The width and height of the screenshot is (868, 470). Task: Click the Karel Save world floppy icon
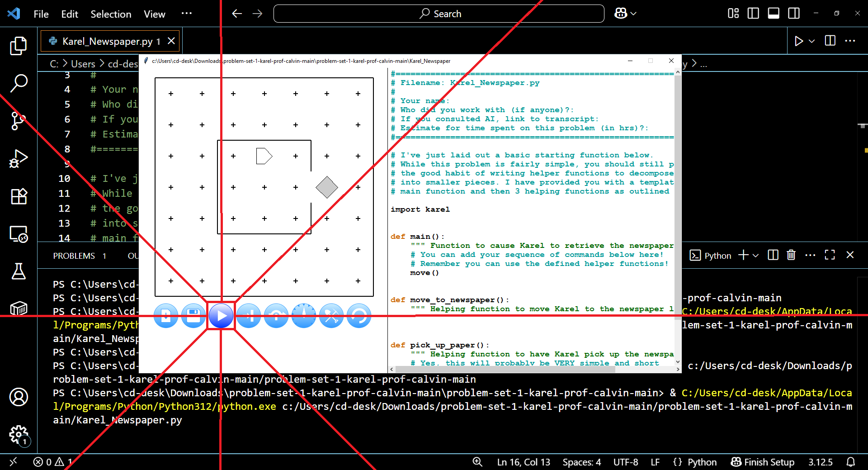(x=193, y=316)
